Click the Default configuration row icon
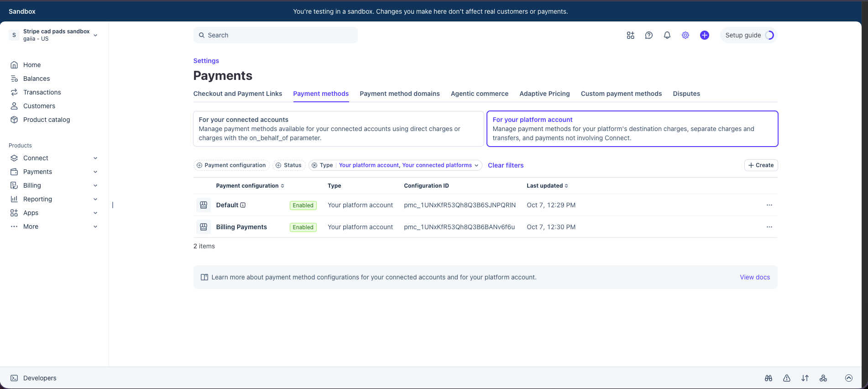868x389 pixels. (x=204, y=205)
